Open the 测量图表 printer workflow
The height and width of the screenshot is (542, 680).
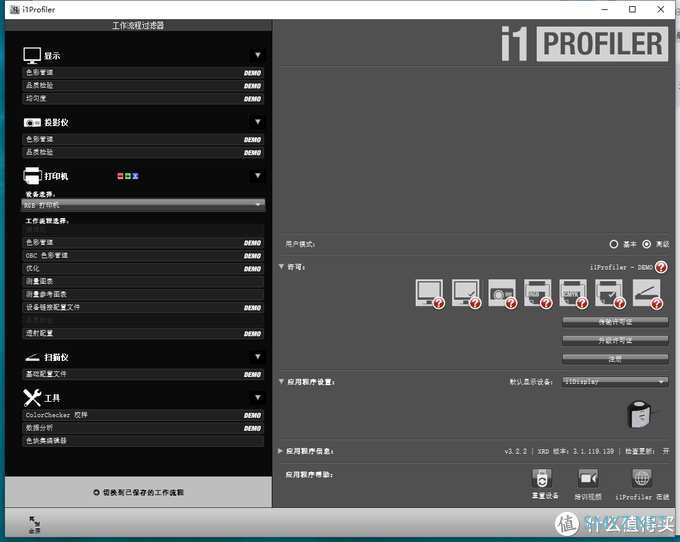pyautogui.click(x=143, y=282)
